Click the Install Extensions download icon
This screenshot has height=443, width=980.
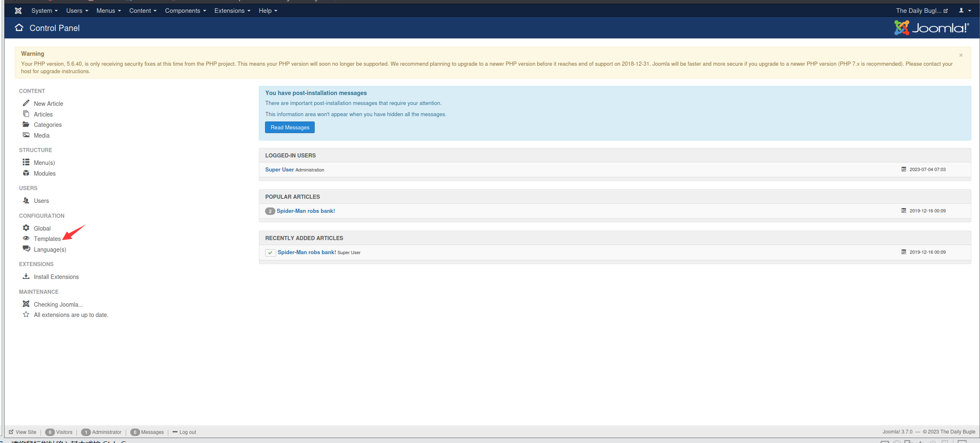click(x=26, y=276)
